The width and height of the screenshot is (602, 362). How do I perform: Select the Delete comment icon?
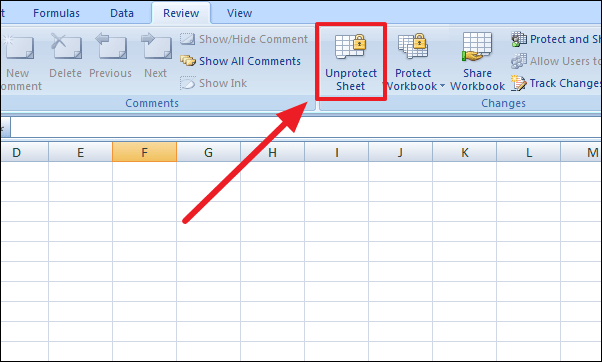tap(66, 46)
